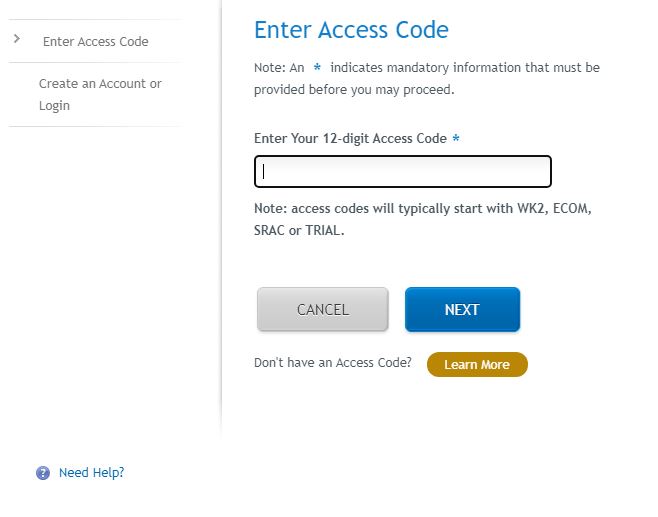This screenshot has width=658, height=517.
Task: Focus the 12-digit access code input box
Action: click(x=403, y=171)
